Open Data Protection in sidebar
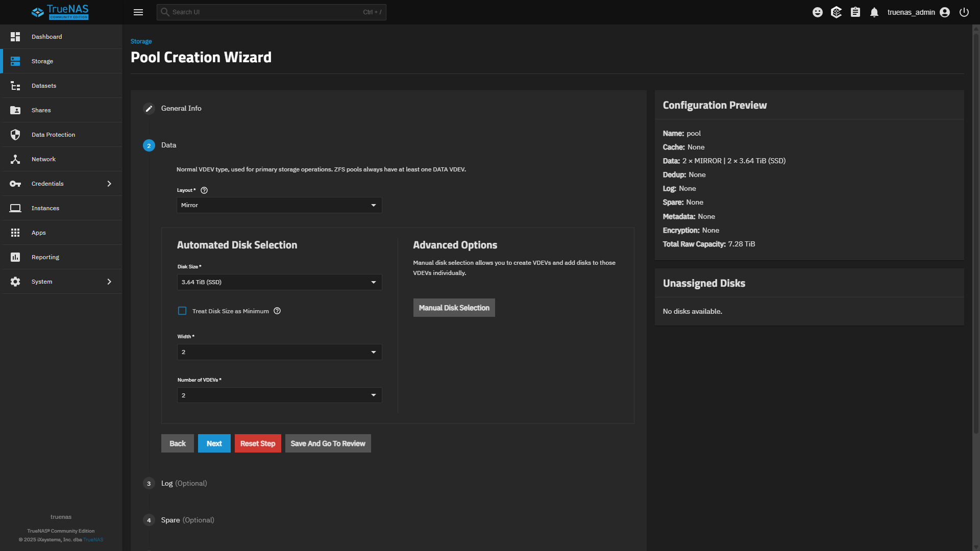The image size is (980, 551). [53, 135]
